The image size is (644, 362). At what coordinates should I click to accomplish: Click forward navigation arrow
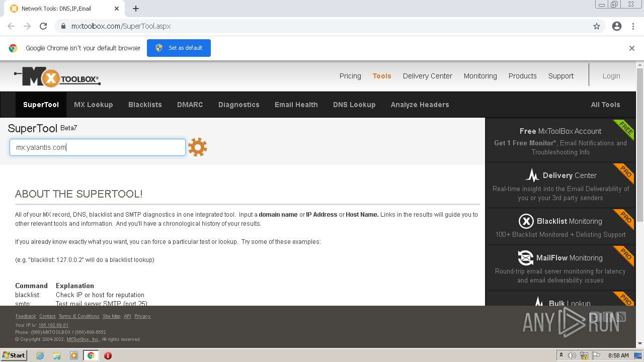click(x=27, y=26)
